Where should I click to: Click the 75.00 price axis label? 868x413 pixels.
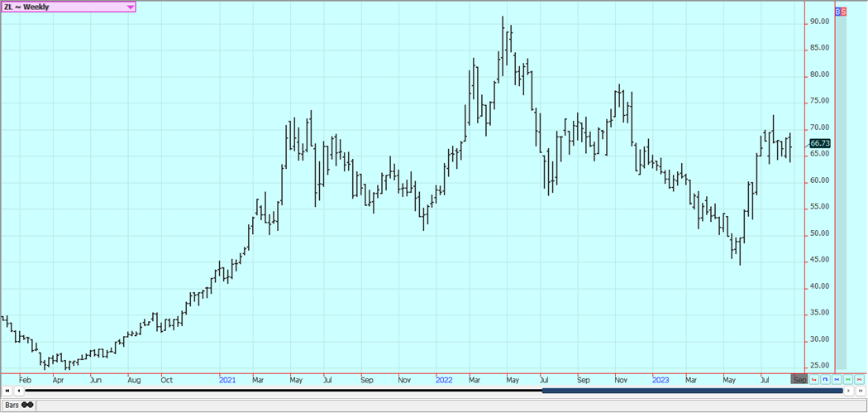click(x=819, y=101)
